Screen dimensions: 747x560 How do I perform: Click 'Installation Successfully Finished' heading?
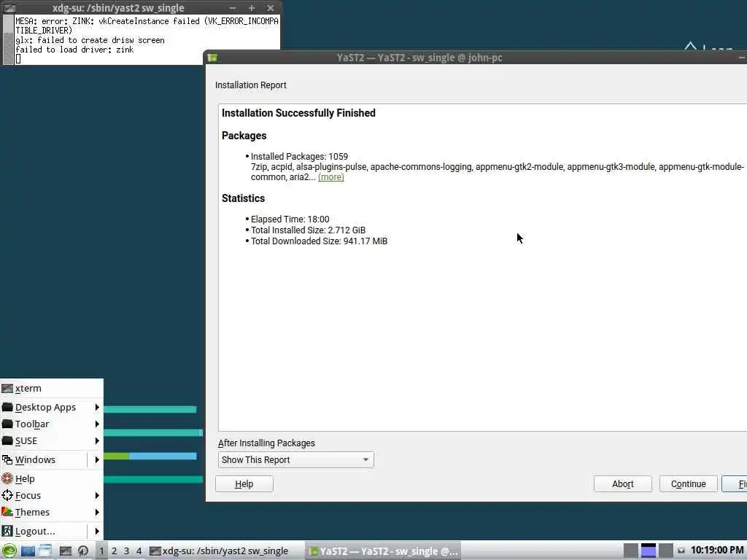(x=298, y=113)
